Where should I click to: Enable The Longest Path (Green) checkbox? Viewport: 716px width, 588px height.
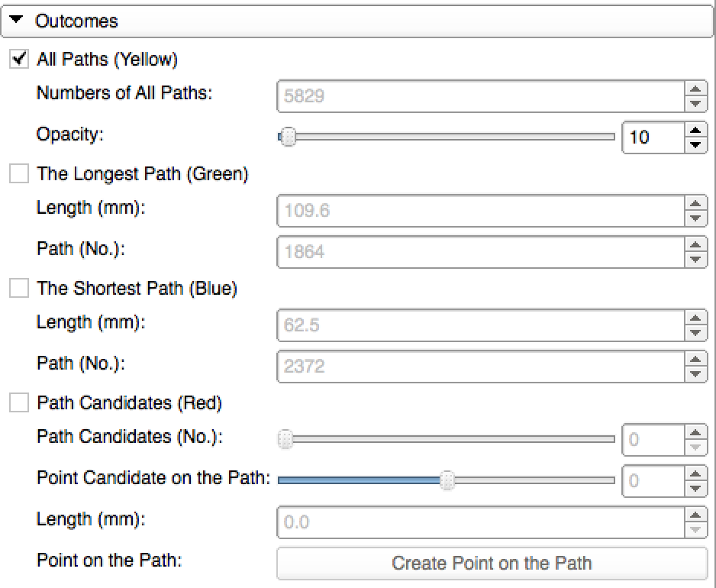19,174
